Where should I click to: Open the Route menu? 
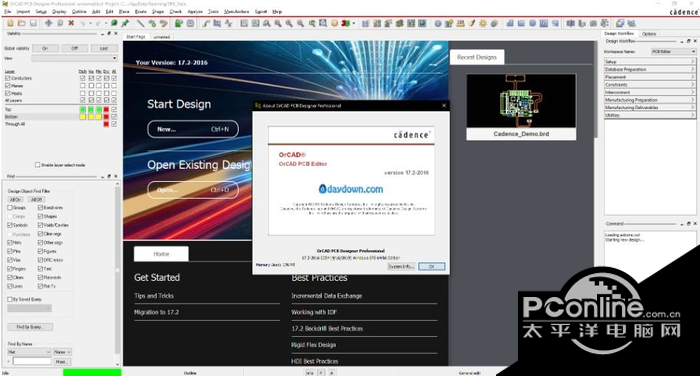pos(141,12)
